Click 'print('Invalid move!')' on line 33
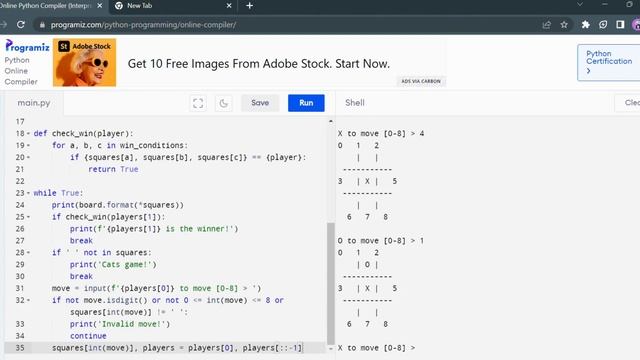Image resolution: width=640 pixels, height=360 pixels. coord(120,324)
